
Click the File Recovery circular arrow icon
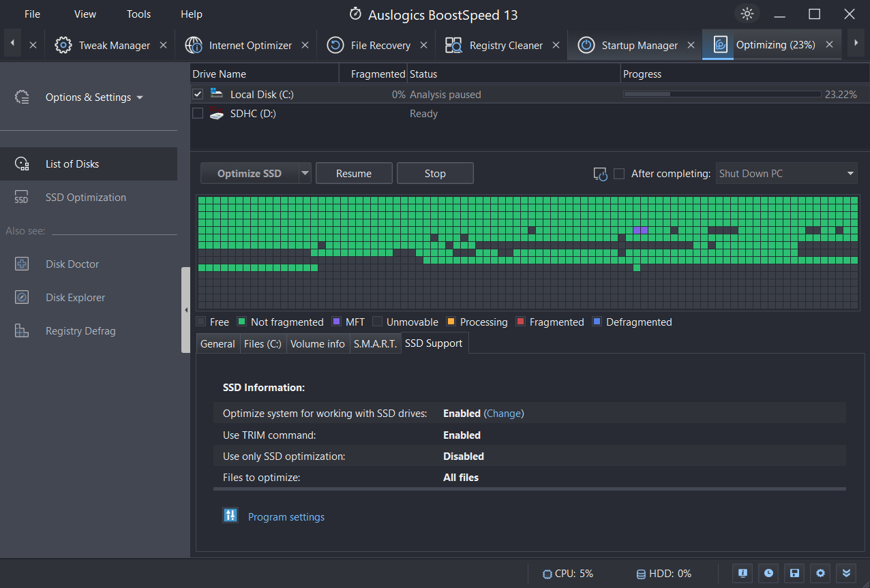[335, 45]
